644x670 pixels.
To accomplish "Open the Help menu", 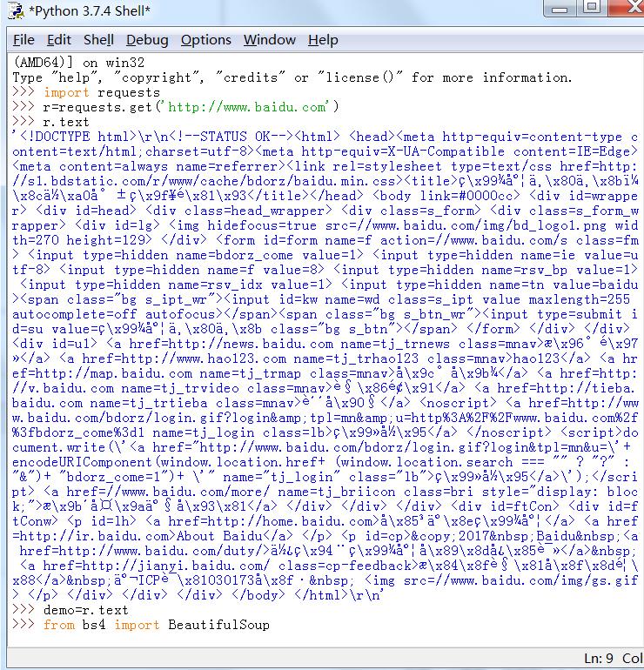I will 323,40.
